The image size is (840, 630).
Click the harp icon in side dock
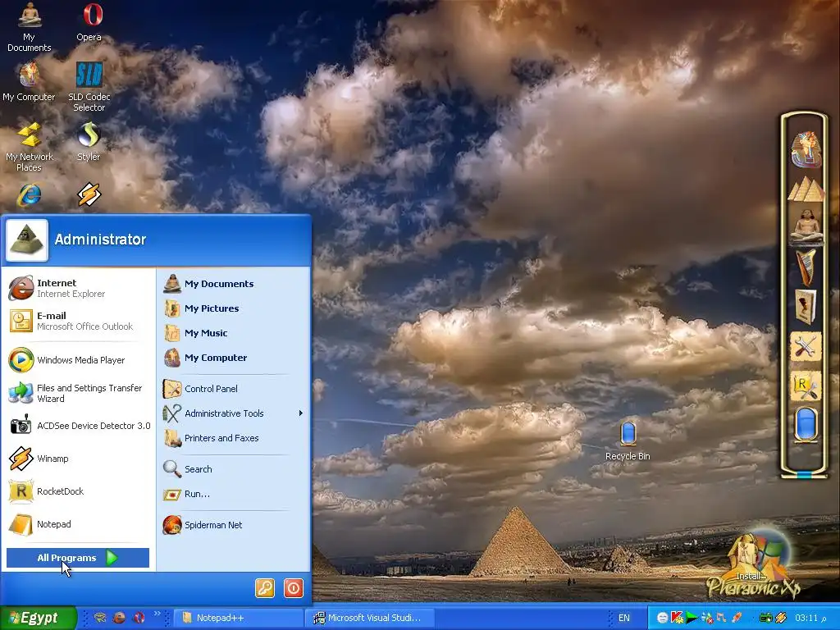coord(806,267)
